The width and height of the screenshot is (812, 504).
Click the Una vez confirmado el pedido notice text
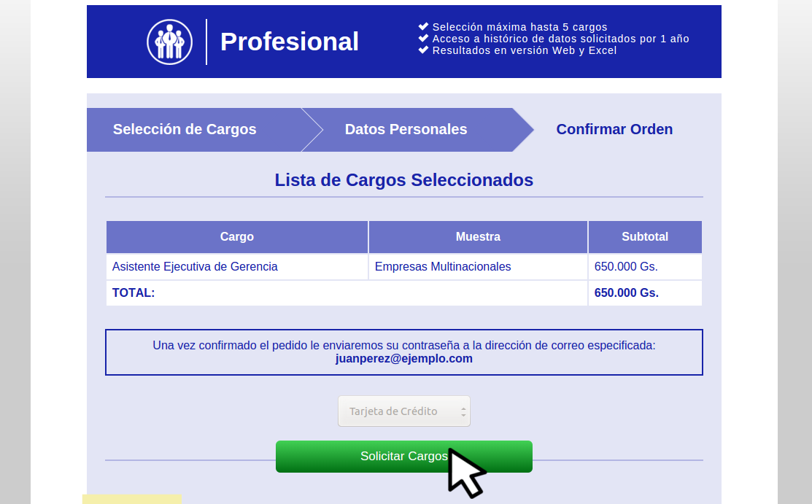pyautogui.click(x=404, y=346)
